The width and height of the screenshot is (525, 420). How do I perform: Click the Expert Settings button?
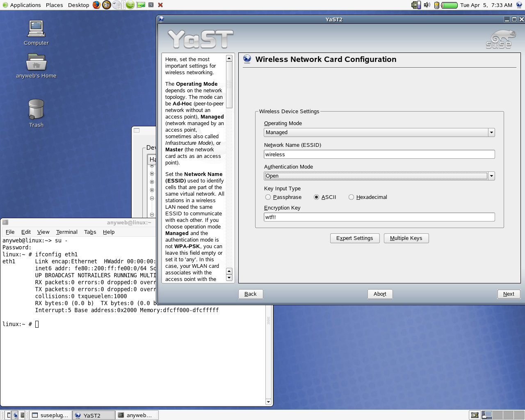(355, 238)
